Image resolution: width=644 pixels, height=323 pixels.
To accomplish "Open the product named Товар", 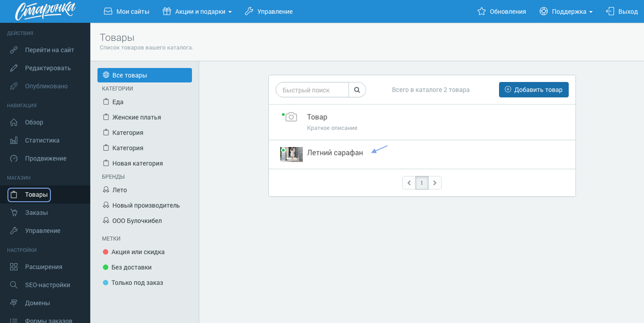I will pyautogui.click(x=317, y=117).
